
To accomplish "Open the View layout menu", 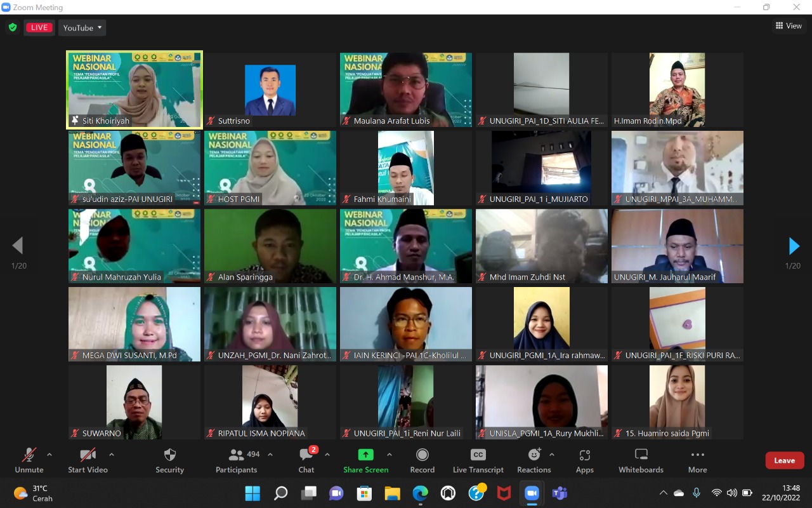I will (x=789, y=26).
